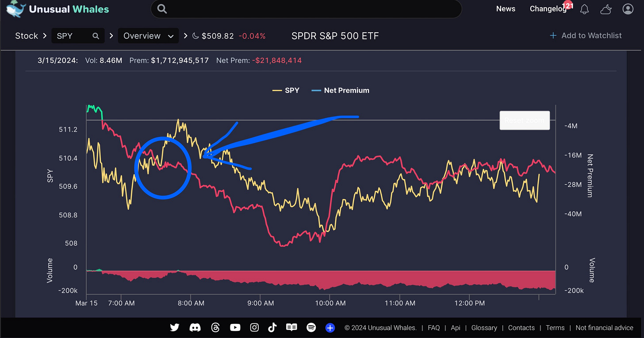Toggle the Net Premium series in the chart legend
The height and width of the screenshot is (338, 644).
[341, 90]
